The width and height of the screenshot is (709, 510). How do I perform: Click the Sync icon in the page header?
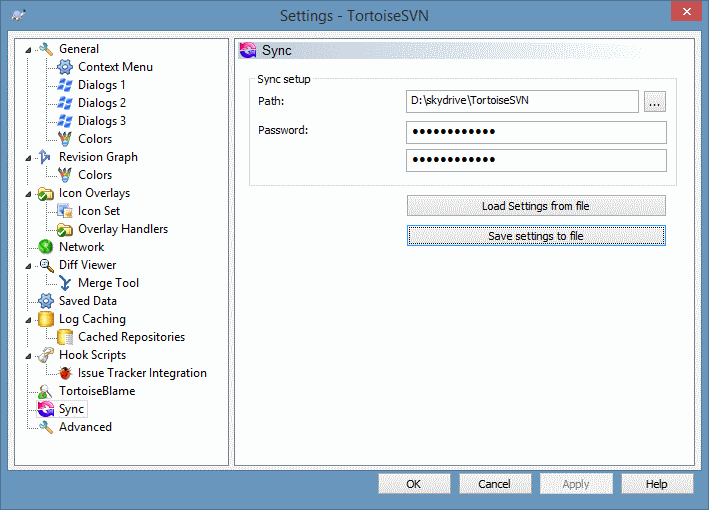point(248,50)
